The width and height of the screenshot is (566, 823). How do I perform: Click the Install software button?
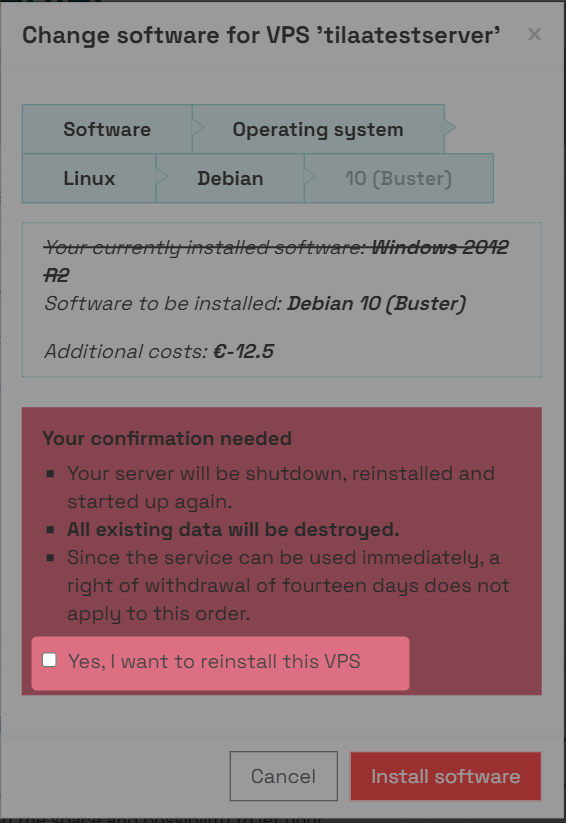coord(446,776)
